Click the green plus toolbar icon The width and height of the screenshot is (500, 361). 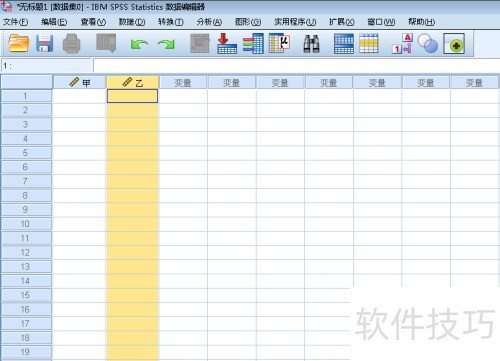coord(454,44)
